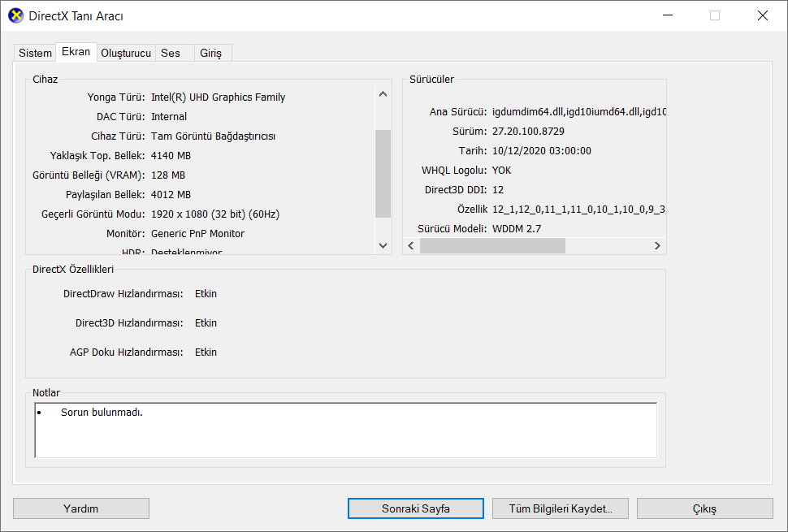Click the Ana Sürücü 'igdumdim64.dll' value
The height and width of the screenshot is (532, 788).
pos(579,111)
